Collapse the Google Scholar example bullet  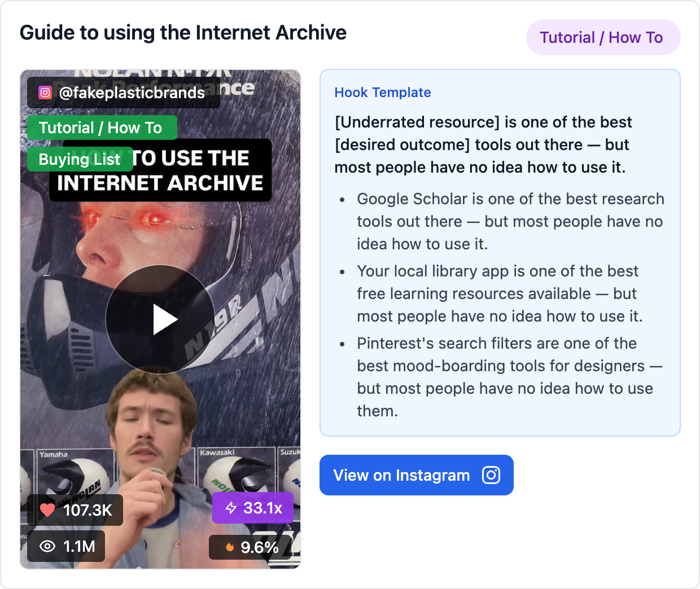[510, 221]
